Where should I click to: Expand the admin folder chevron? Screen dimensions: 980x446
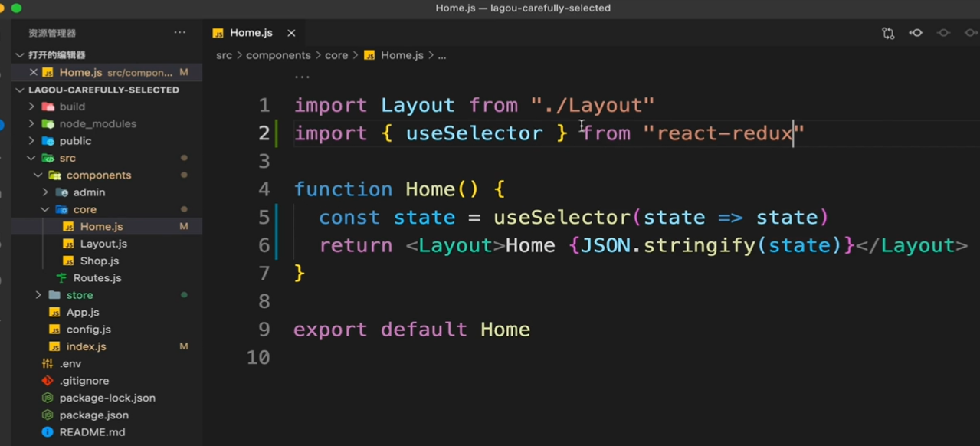click(45, 192)
